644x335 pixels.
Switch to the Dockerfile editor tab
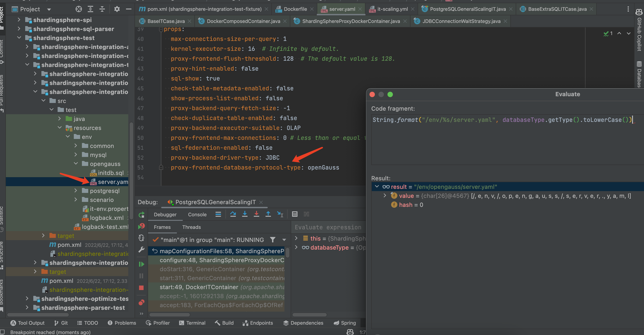click(295, 9)
